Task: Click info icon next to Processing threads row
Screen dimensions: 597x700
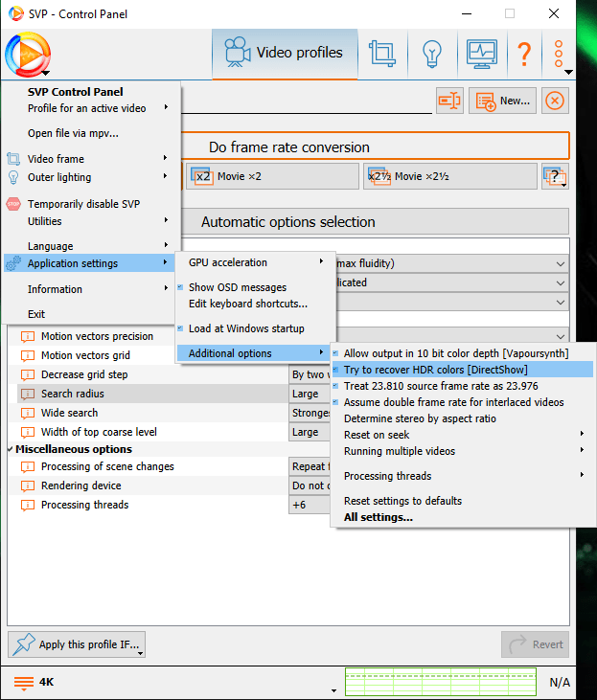Action: point(28,506)
